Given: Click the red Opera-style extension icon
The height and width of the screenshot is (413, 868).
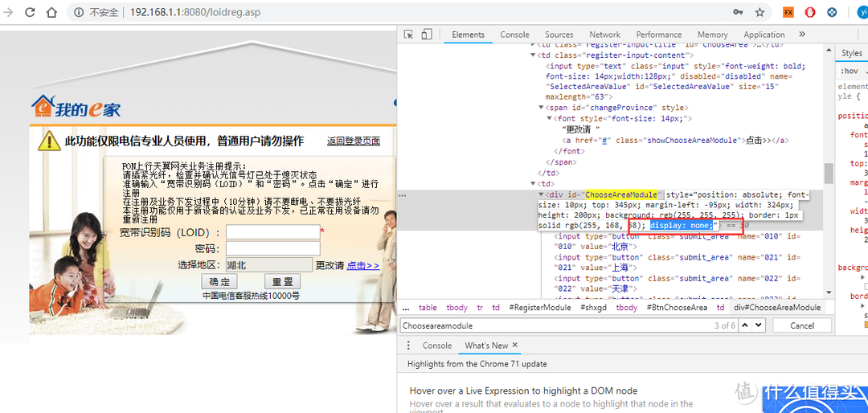Looking at the screenshot, I should 810,12.
